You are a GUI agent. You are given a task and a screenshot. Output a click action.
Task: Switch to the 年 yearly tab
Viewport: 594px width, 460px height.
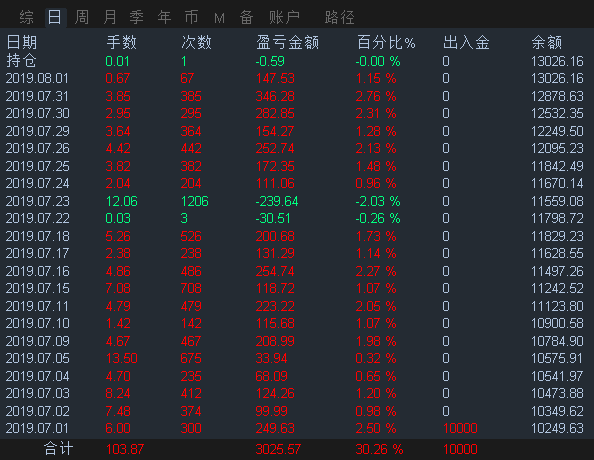point(164,17)
